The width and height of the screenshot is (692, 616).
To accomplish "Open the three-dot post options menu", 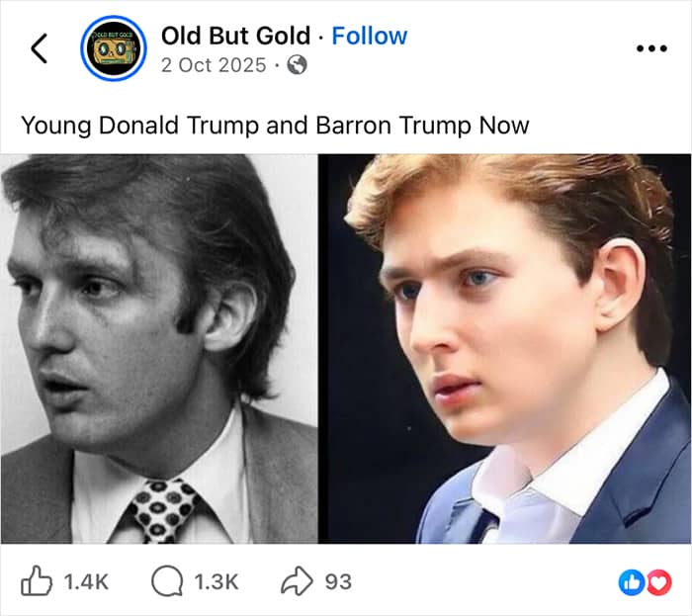I will pyautogui.click(x=650, y=48).
